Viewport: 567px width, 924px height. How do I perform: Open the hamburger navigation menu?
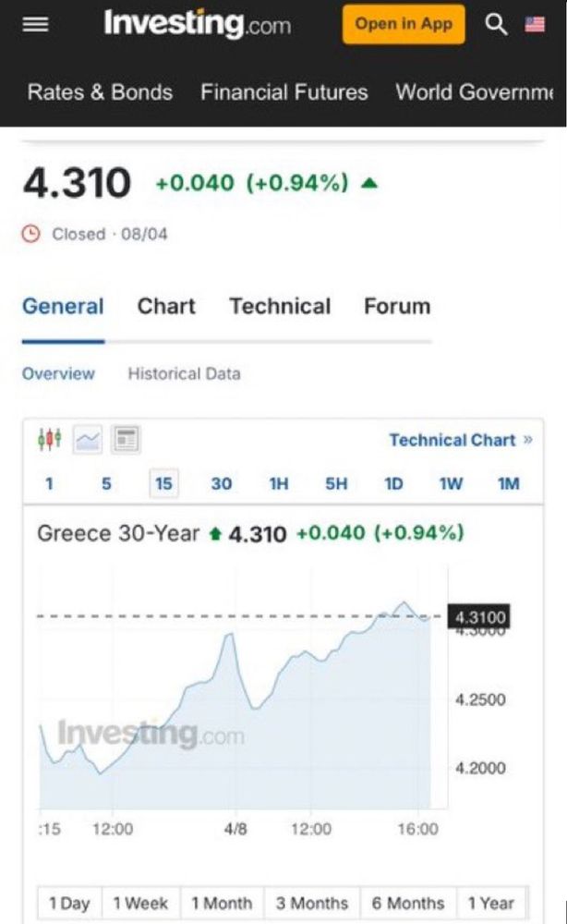(x=35, y=24)
